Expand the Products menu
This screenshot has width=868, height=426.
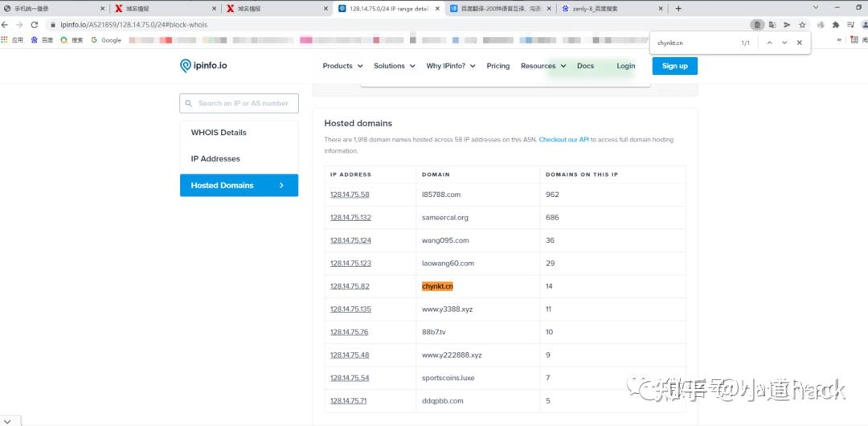(342, 66)
